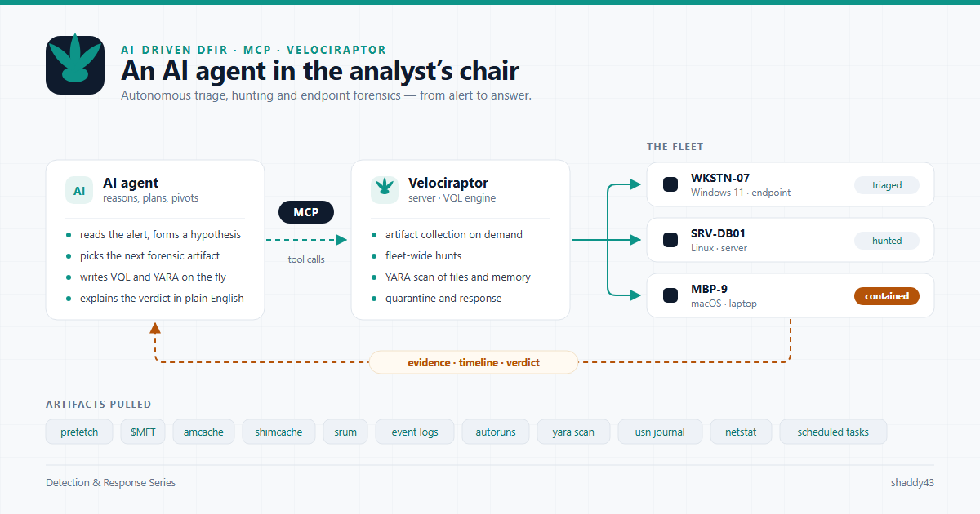This screenshot has height=514, width=980.
Task: Click the orange contained status badge
Action: tap(887, 296)
